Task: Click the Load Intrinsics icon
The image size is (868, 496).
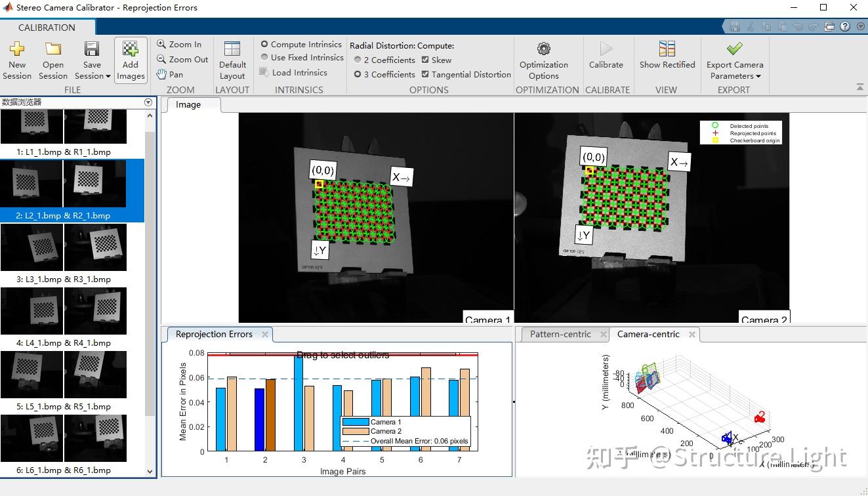Action: pyautogui.click(x=264, y=73)
